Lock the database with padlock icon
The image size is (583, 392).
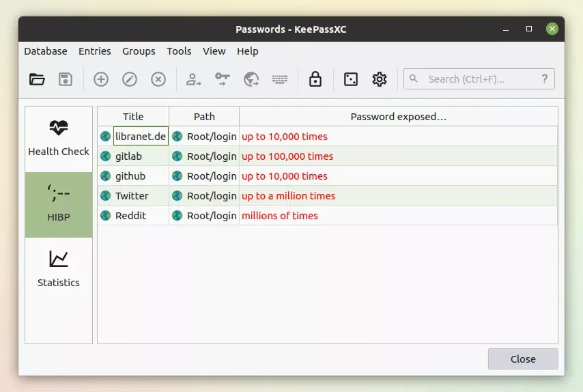pos(315,79)
